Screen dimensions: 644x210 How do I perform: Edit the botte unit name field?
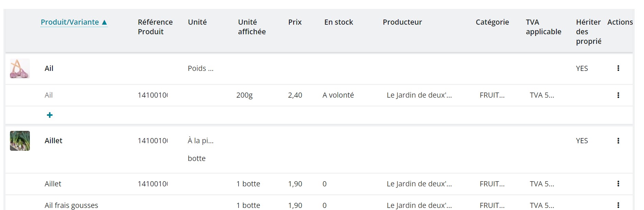coord(197,159)
